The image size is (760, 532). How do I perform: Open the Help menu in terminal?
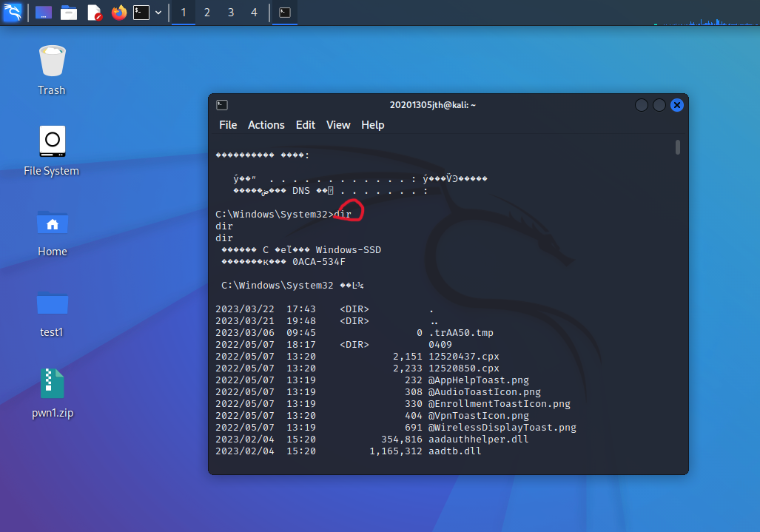click(373, 125)
